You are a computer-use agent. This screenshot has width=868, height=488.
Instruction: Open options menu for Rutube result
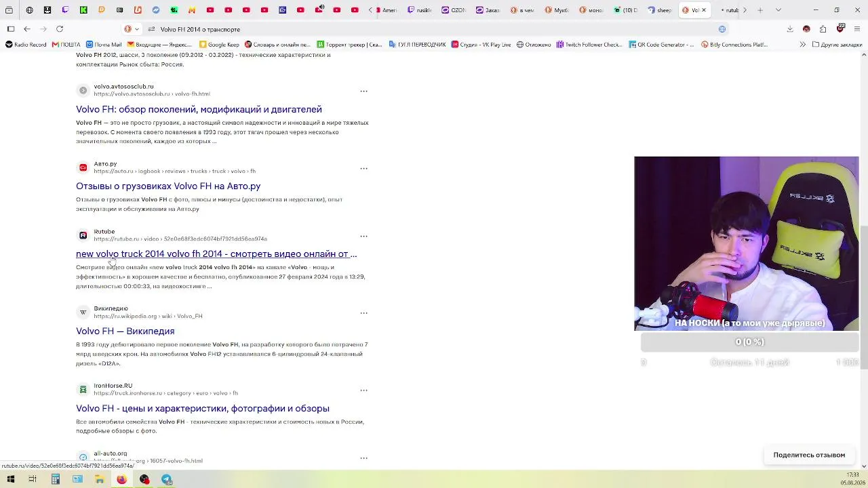pyautogui.click(x=363, y=236)
